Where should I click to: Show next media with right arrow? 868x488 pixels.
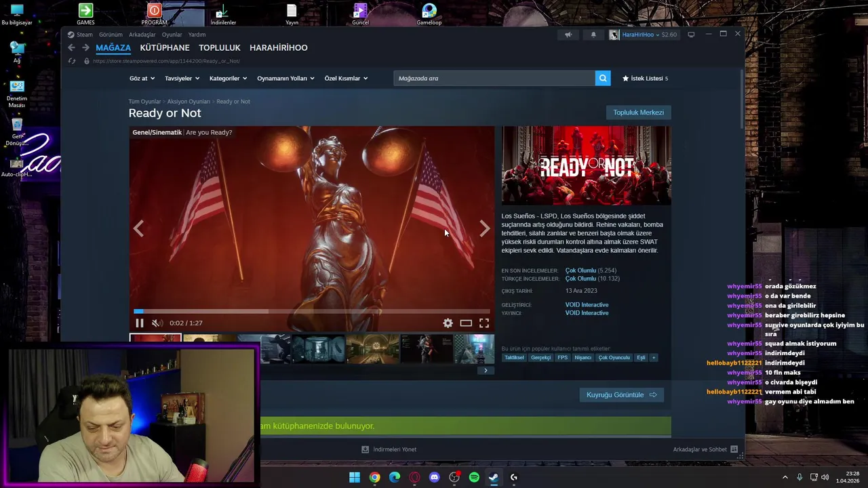tap(484, 229)
